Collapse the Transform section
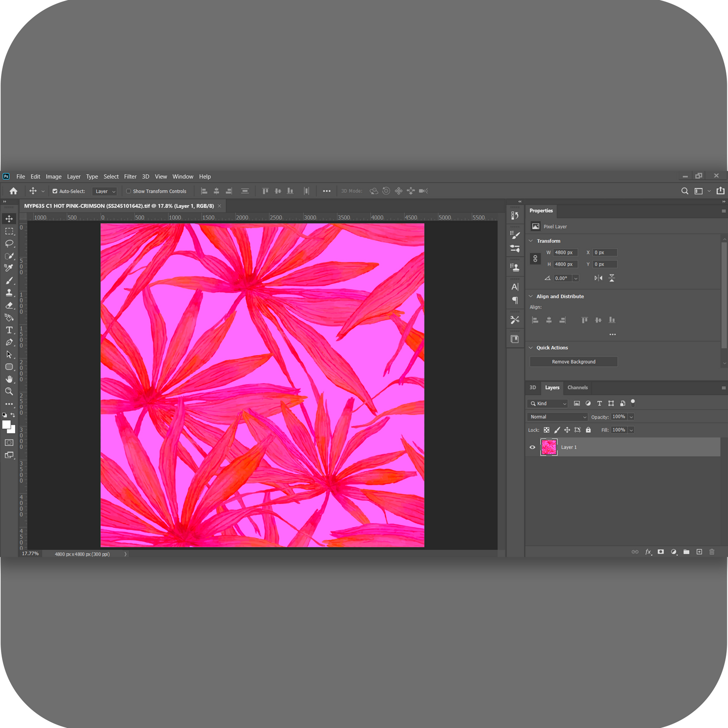Image resolution: width=728 pixels, height=728 pixels. click(531, 241)
